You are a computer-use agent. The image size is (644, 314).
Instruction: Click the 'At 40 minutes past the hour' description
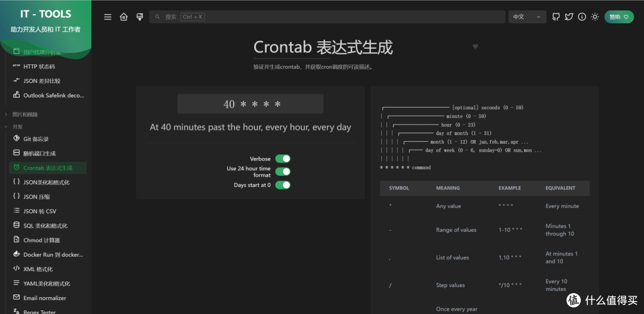click(250, 128)
